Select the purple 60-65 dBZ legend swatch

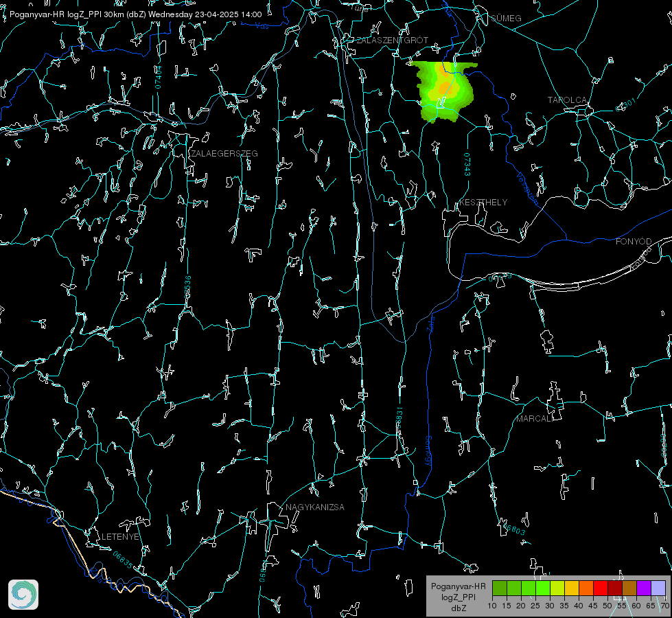(644, 588)
